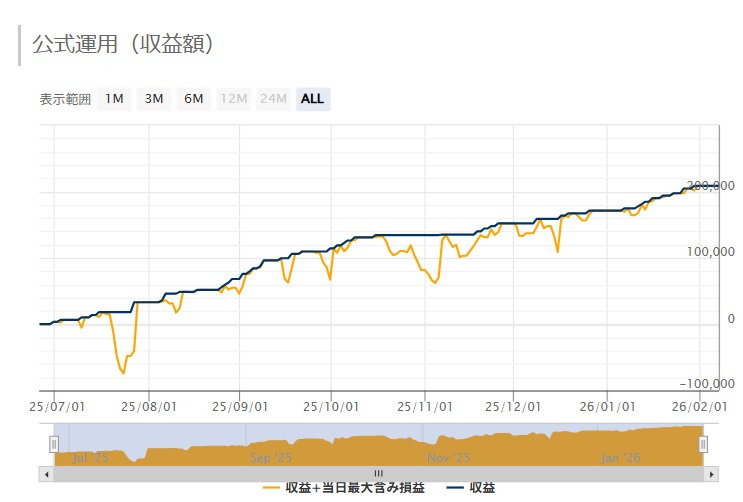
Task: Click the 公式運用（収益額） heading
Action: pos(123,45)
